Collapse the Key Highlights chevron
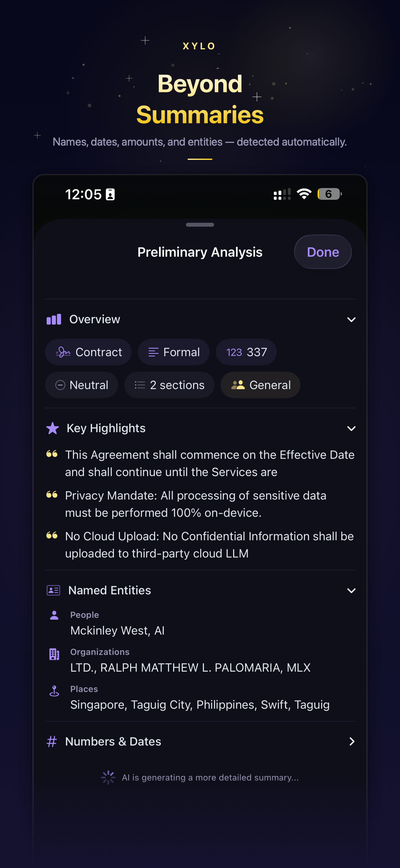Image resolution: width=400 pixels, height=868 pixels. pos(351,428)
